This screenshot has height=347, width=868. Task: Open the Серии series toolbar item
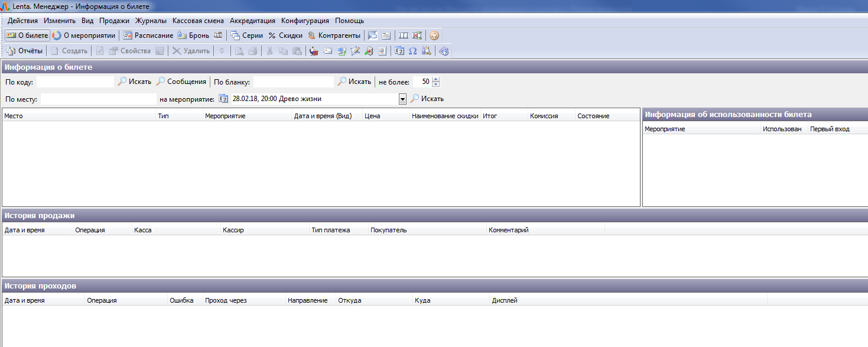(246, 35)
